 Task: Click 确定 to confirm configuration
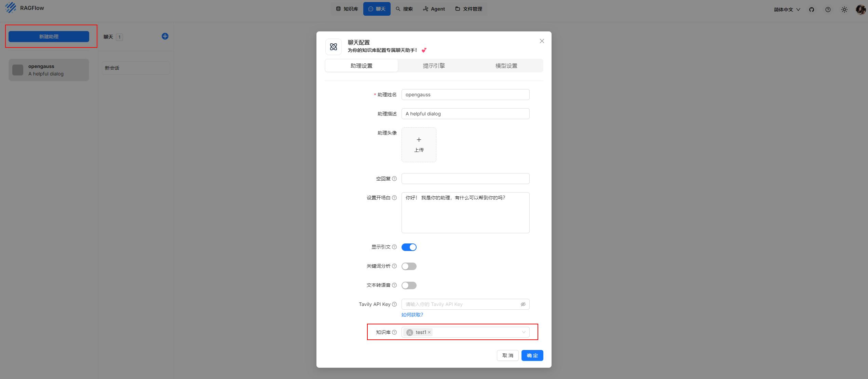[x=532, y=355]
